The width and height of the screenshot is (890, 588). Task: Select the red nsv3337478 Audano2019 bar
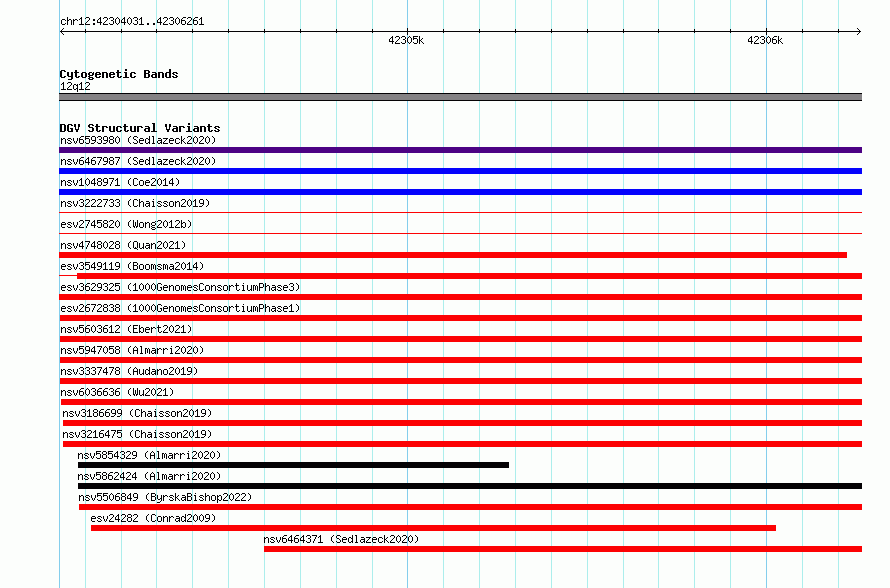(x=460, y=381)
